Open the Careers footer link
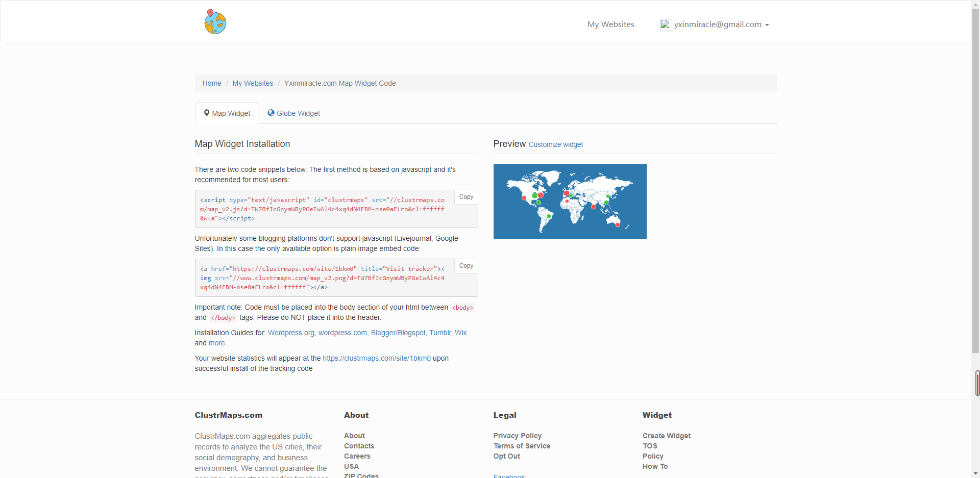 pyautogui.click(x=357, y=456)
